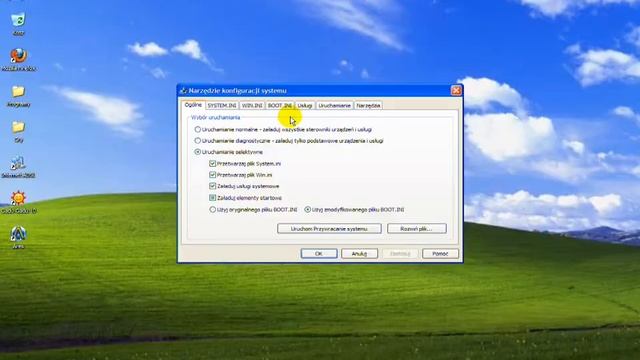The width and height of the screenshot is (640, 360).
Task: Toggle Załaduj usługi systemowe checkbox
Action: point(212,186)
